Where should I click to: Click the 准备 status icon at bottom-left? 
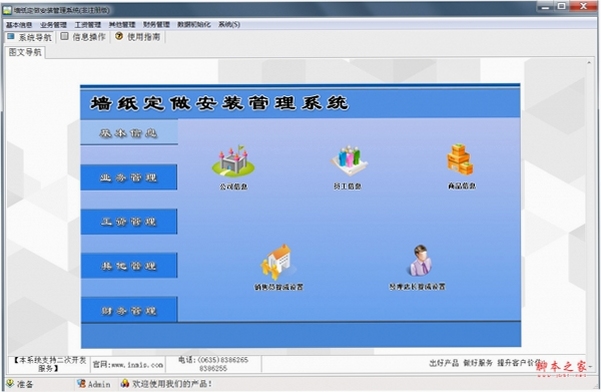[10, 383]
